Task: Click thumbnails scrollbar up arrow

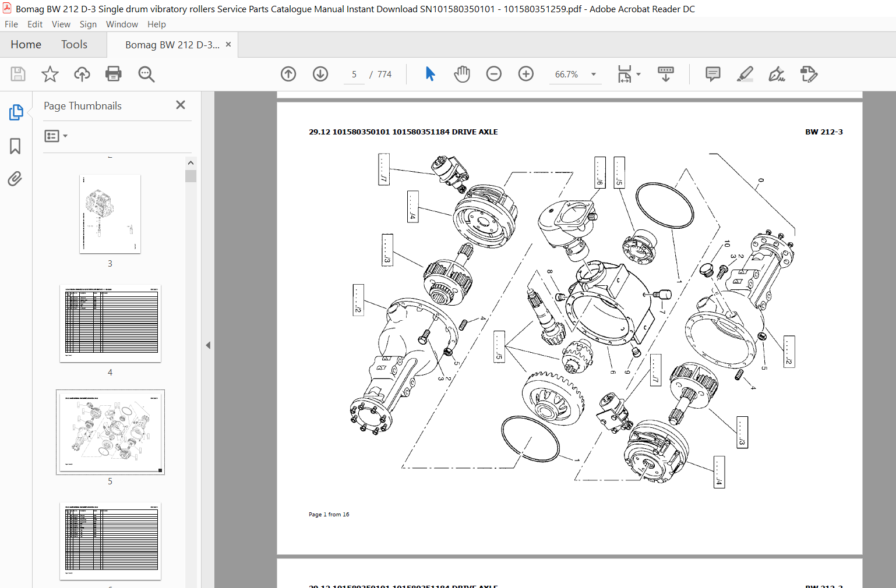Action: point(191,163)
